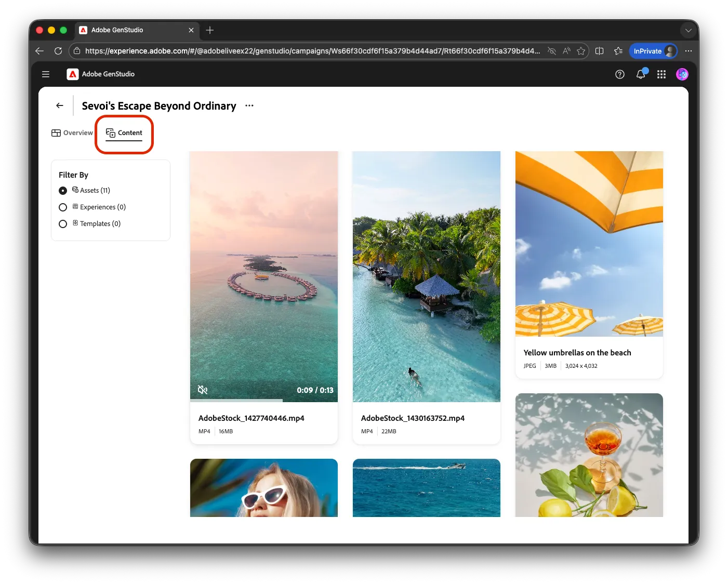Open a new browser tab
The image size is (728, 584).
(210, 30)
